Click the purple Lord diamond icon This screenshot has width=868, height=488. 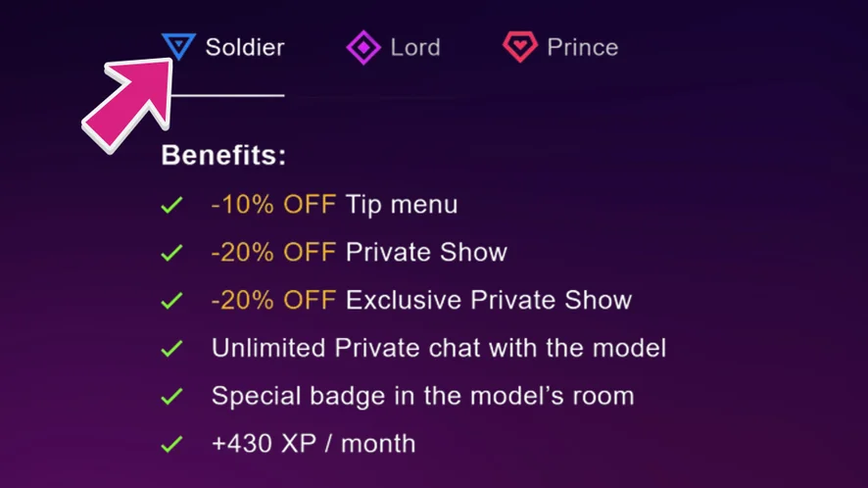click(x=363, y=47)
